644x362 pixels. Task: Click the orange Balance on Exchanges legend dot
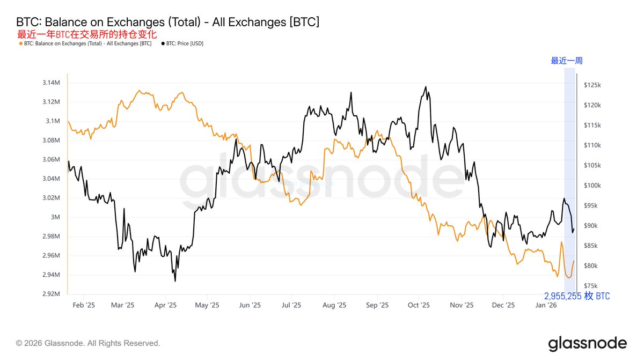[x=20, y=43]
